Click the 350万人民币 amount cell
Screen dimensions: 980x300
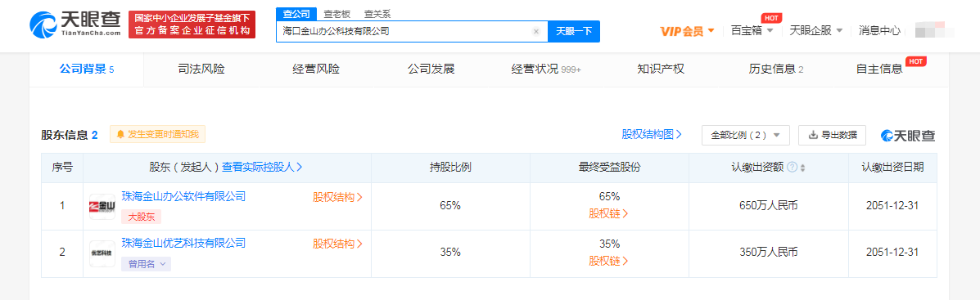(768, 253)
